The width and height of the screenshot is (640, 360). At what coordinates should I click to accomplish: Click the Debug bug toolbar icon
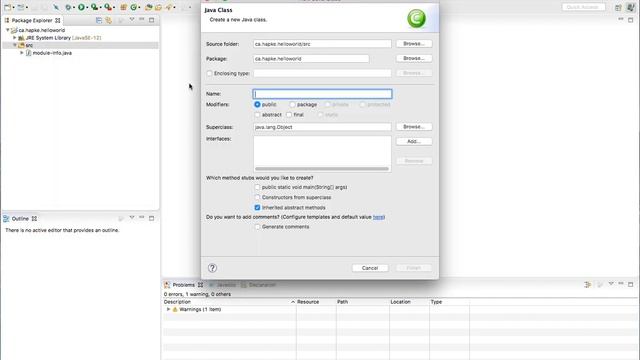coord(68,7)
